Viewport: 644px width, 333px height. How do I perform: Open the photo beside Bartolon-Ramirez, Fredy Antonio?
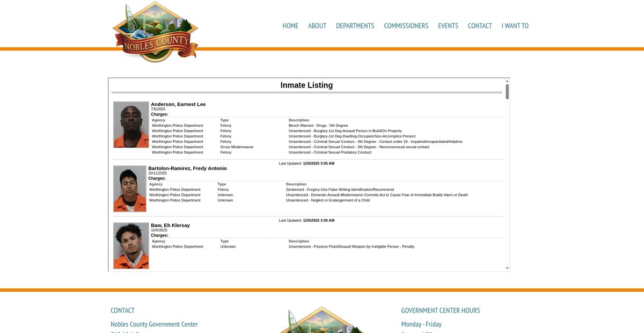(129, 189)
